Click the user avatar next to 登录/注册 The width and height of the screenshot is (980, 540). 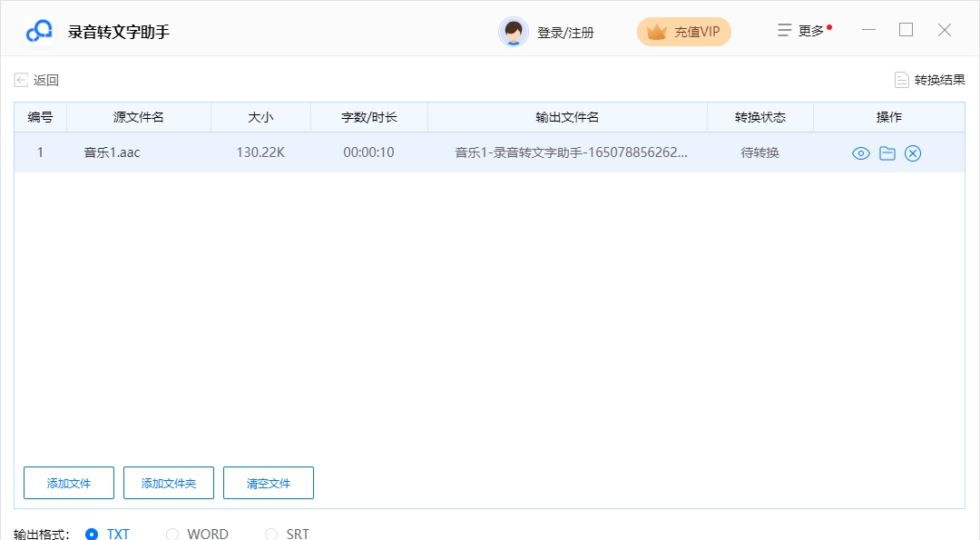513,30
